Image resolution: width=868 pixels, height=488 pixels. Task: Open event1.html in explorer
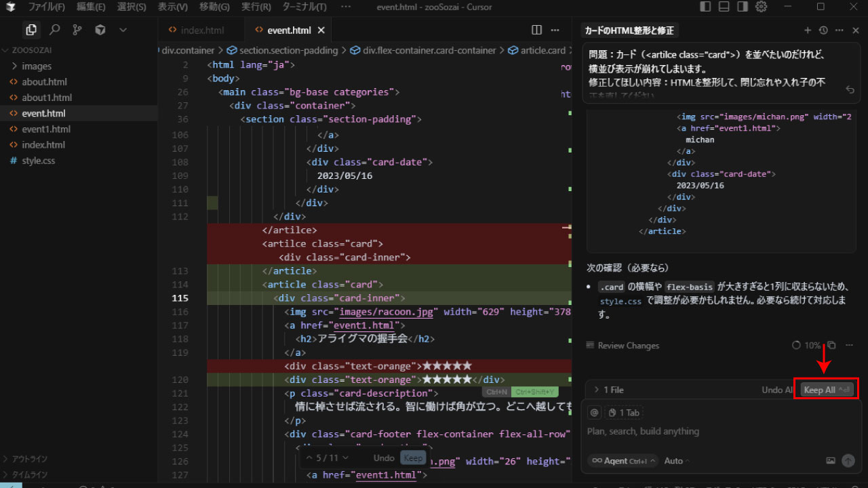click(79, 129)
